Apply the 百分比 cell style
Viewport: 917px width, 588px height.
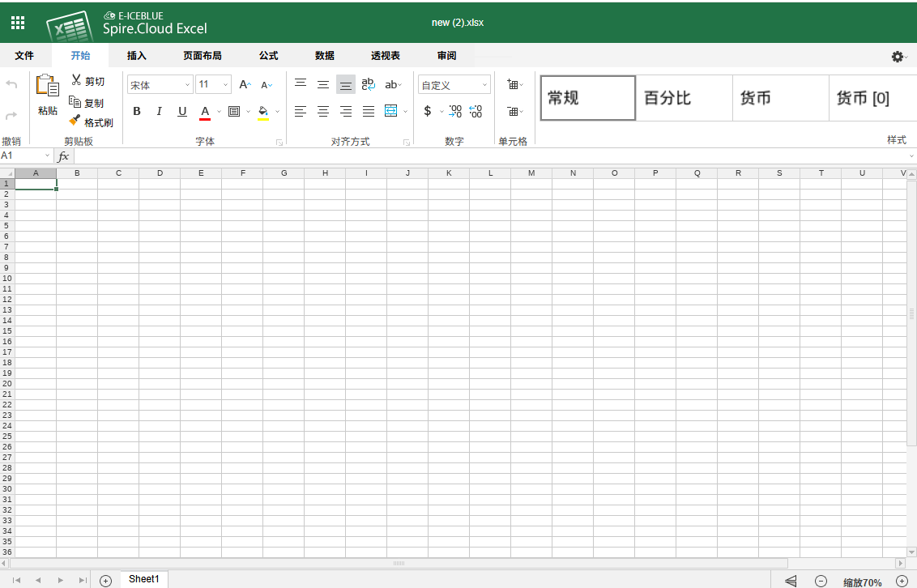tap(684, 98)
